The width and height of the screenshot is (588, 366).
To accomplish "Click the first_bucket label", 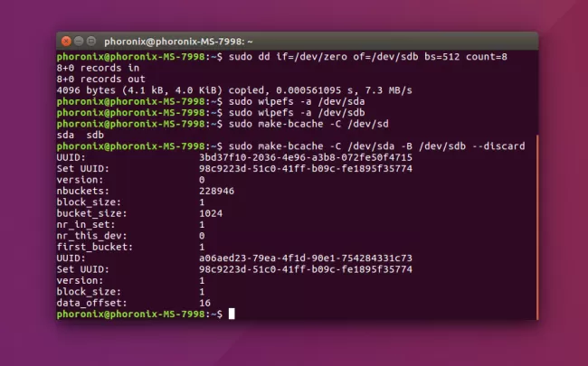I will click(x=94, y=247).
